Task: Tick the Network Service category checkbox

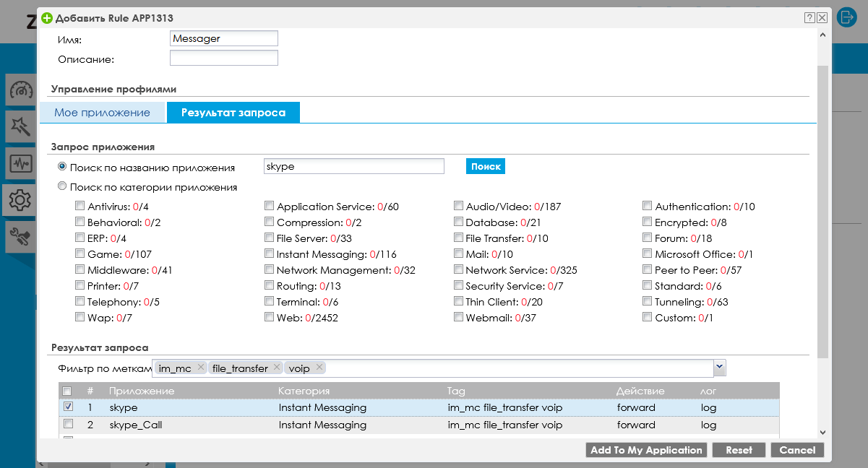Action: coord(459,269)
